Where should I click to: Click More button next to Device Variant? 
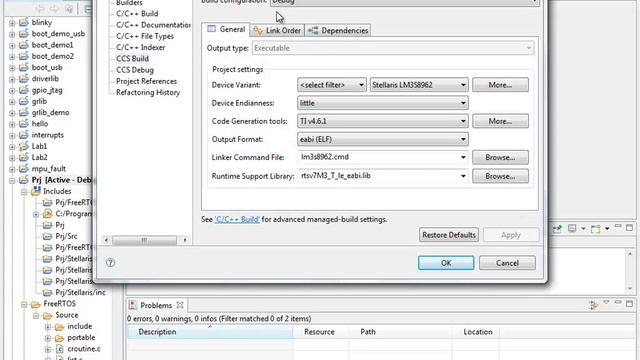tap(500, 85)
